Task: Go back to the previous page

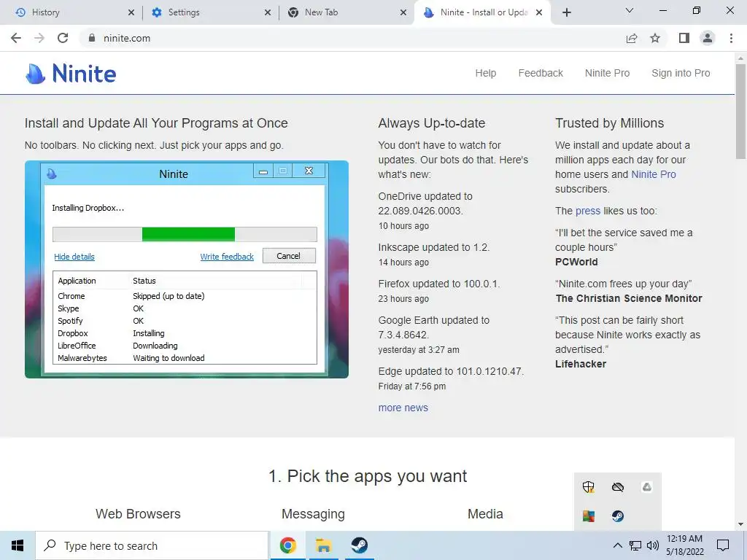Action: 16,38
